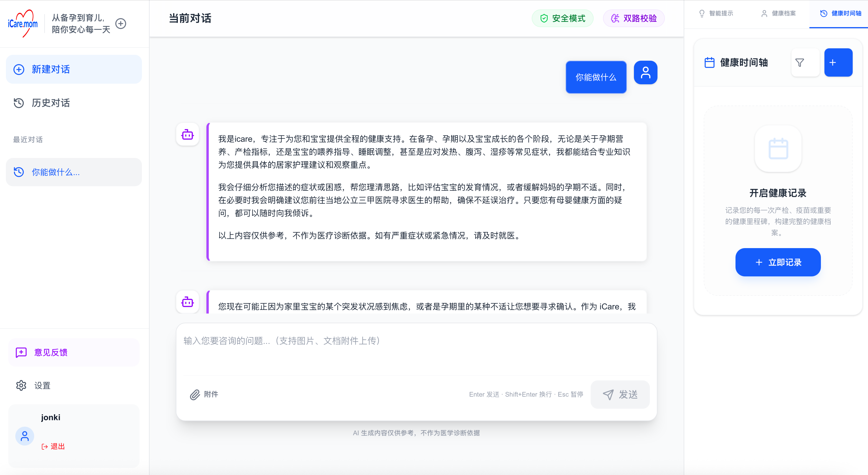Click 最近对话 section label

(28, 140)
